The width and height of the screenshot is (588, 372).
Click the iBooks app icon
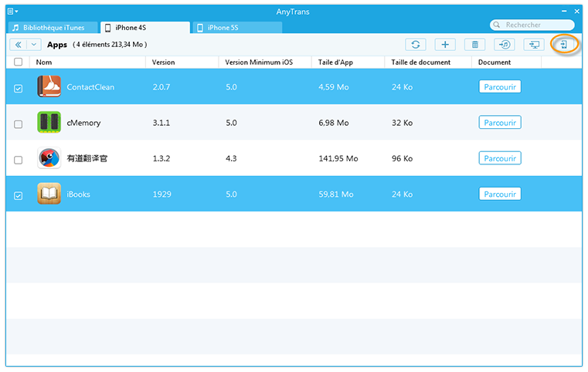pos(49,194)
